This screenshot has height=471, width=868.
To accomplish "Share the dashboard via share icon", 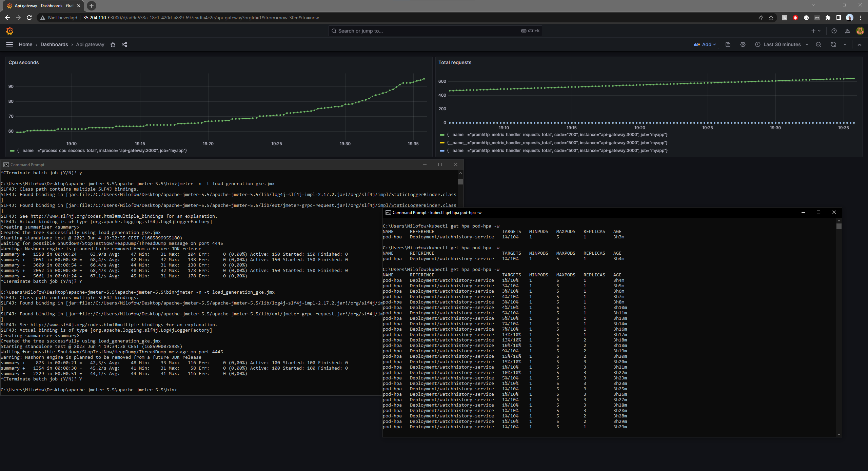I will pos(124,44).
